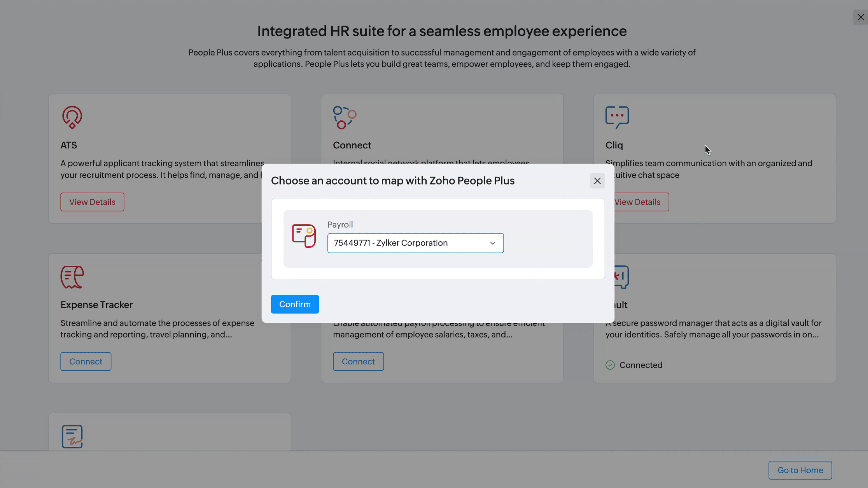Connect the Payroll app
Viewport: 868px width, 488px height.
coord(358,361)
